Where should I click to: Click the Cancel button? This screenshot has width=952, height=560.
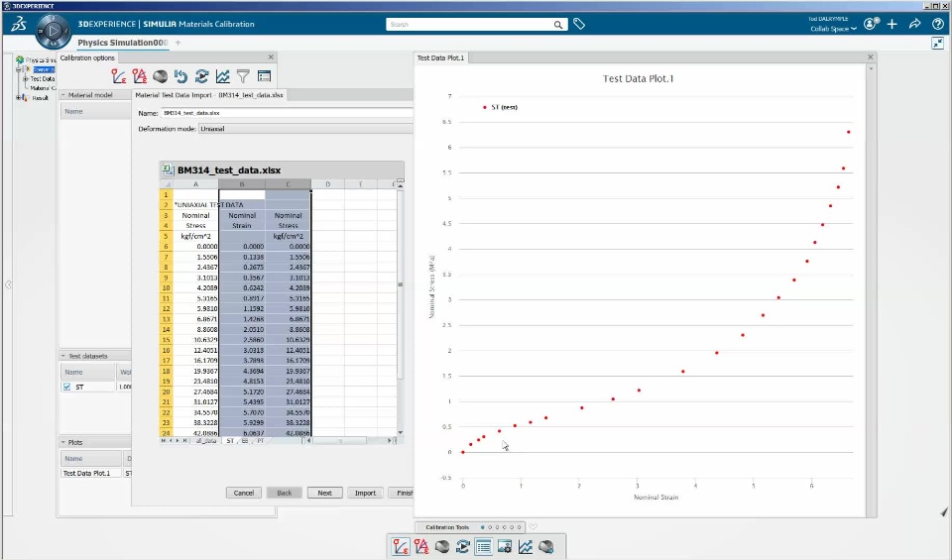click(244, 493)
